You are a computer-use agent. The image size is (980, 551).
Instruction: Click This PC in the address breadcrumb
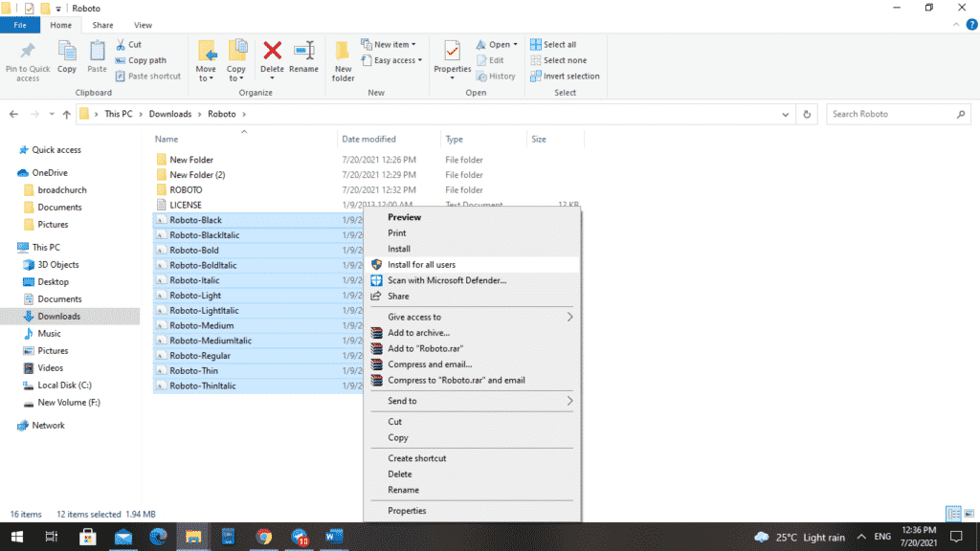click(x=118, y=115)
